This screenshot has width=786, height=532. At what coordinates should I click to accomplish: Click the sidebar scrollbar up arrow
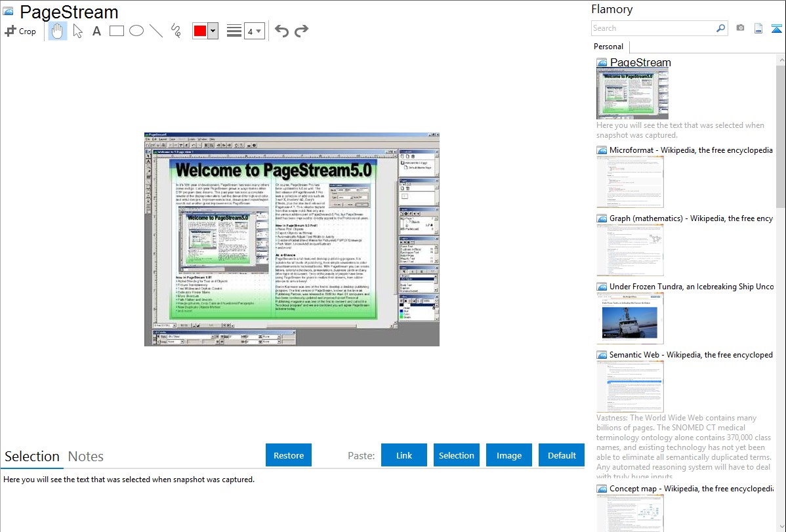coord(781,60)
